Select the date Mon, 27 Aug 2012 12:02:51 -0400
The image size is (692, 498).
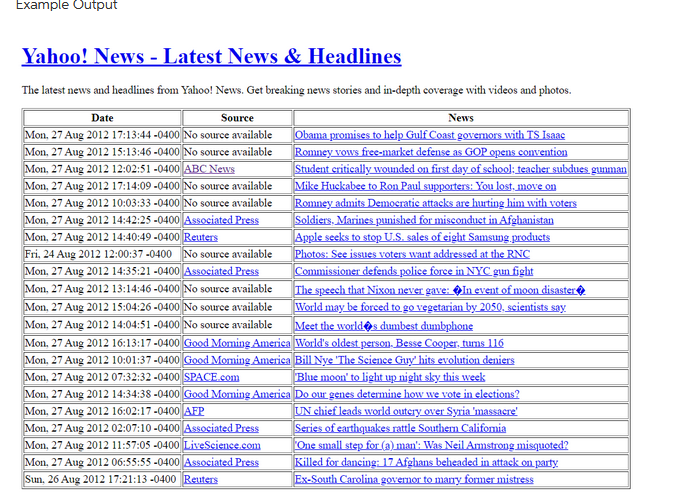tap(102, 169)
